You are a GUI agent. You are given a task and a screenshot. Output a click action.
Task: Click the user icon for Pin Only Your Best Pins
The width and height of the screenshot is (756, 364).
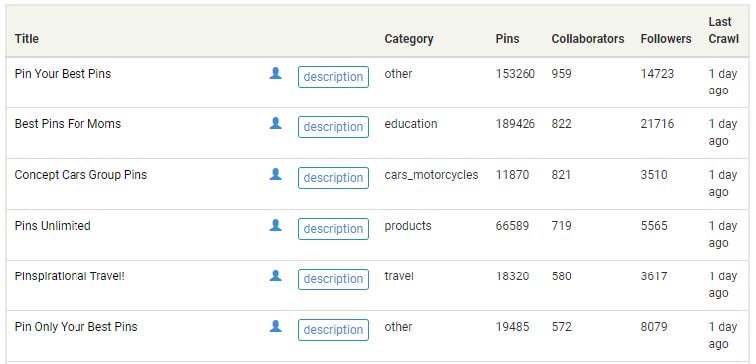click(x=275, y=326)
